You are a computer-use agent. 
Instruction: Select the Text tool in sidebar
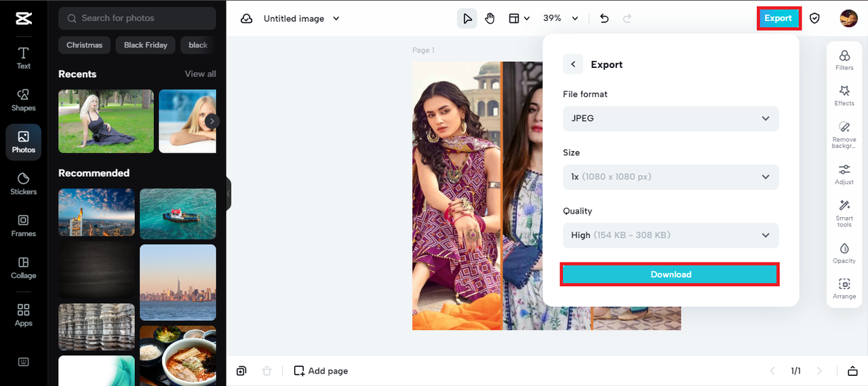click(24, 58)
